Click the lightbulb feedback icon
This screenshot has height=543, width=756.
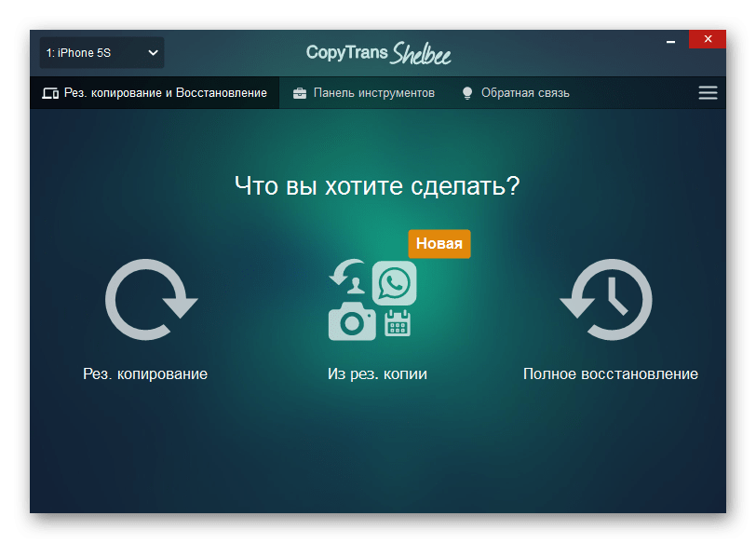pos(467,93)
